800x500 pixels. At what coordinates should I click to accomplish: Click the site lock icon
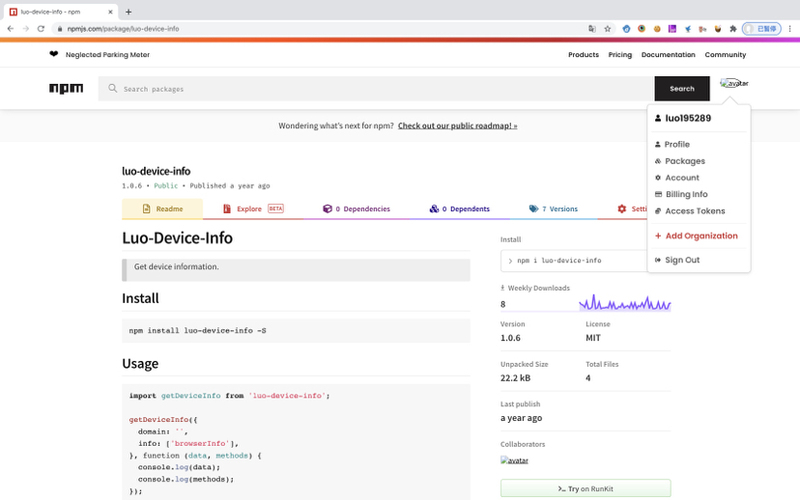pyautogui.click(x=60, y=29)
